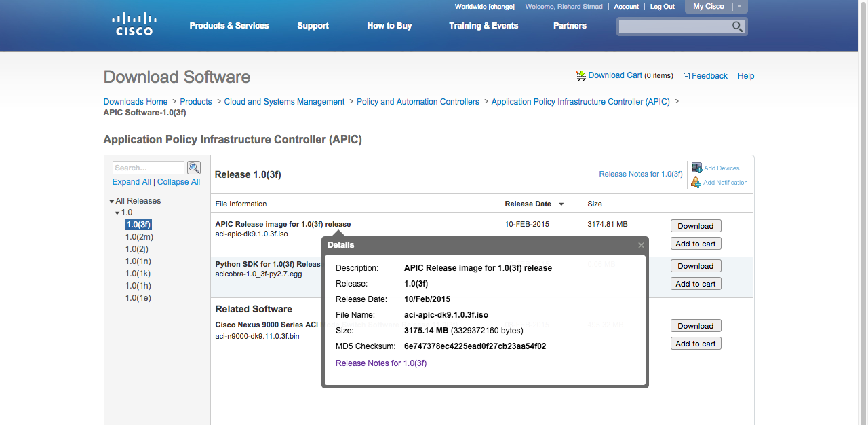Click the aci-apic-dk9.1.0.3f.iso file name in the list

[x=252, y=234]
